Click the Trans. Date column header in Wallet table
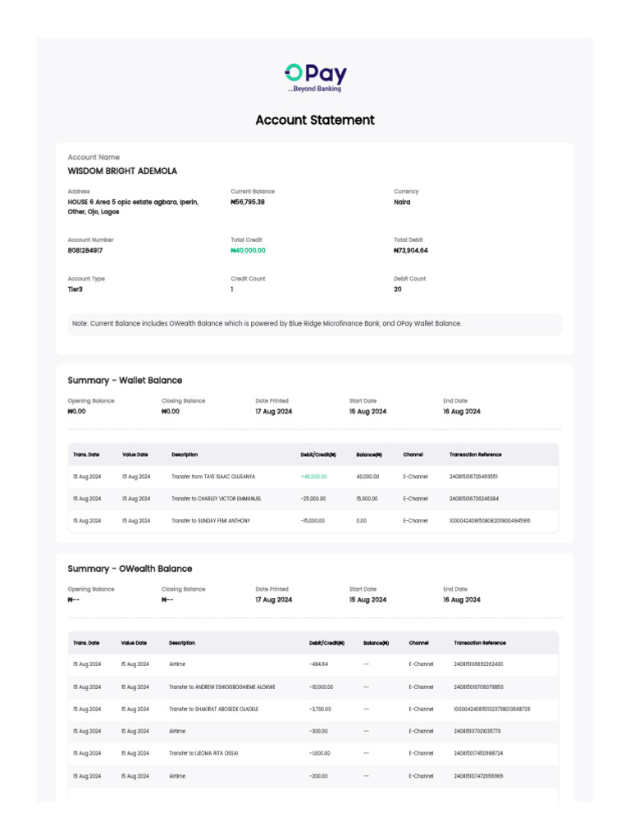 86,454
